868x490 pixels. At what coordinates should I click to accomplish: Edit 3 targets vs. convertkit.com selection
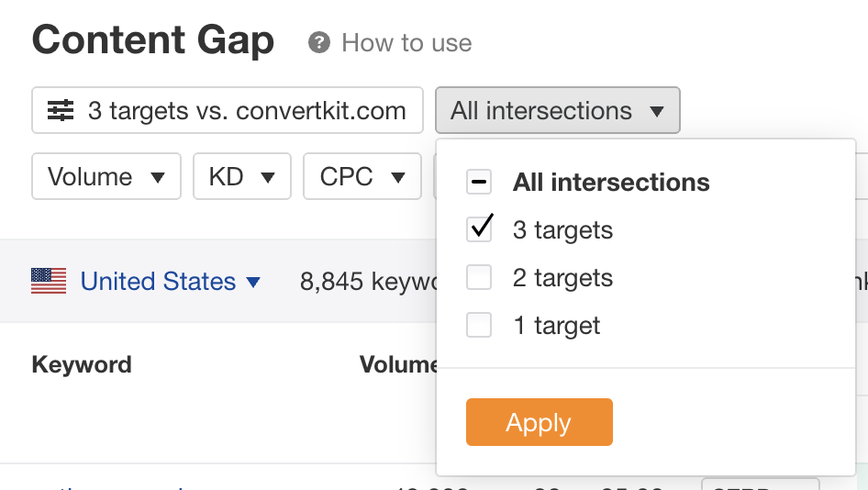(228, 111)
